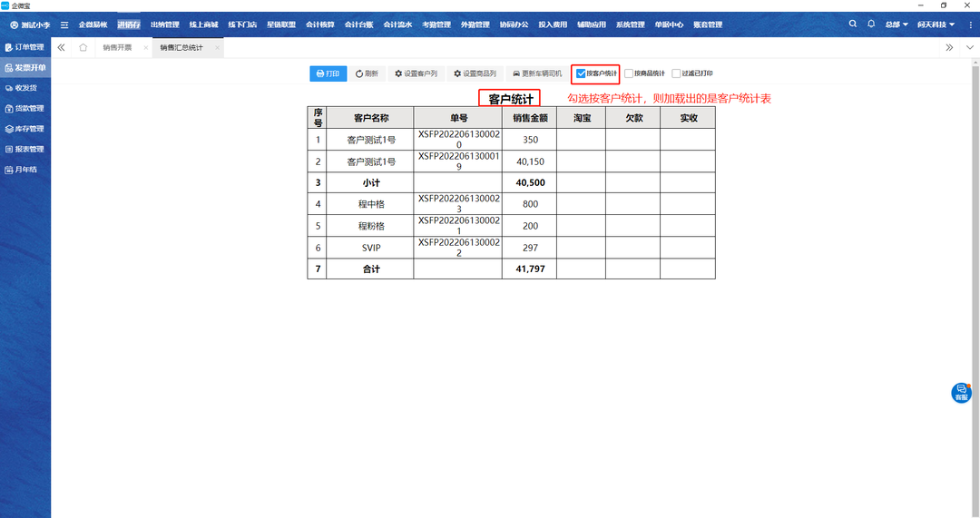
Task: Enable the 按商品统计 checkbox
Action: [630, 73]
